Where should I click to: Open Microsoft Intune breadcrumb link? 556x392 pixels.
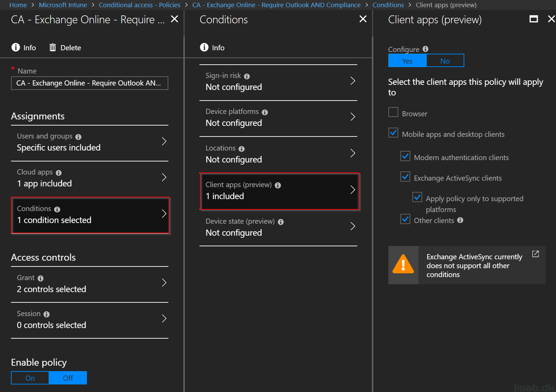coord(63,5)
